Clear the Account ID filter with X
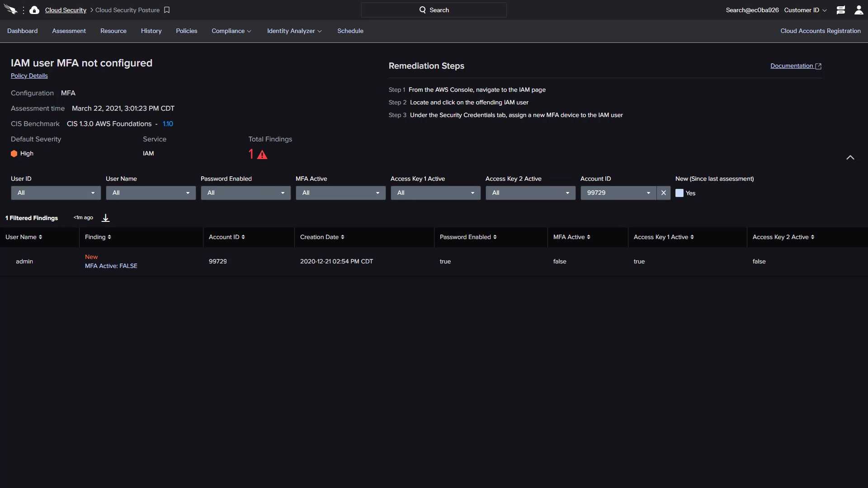Viewport: 868px width, 488px height. click(x=664, y=193)
